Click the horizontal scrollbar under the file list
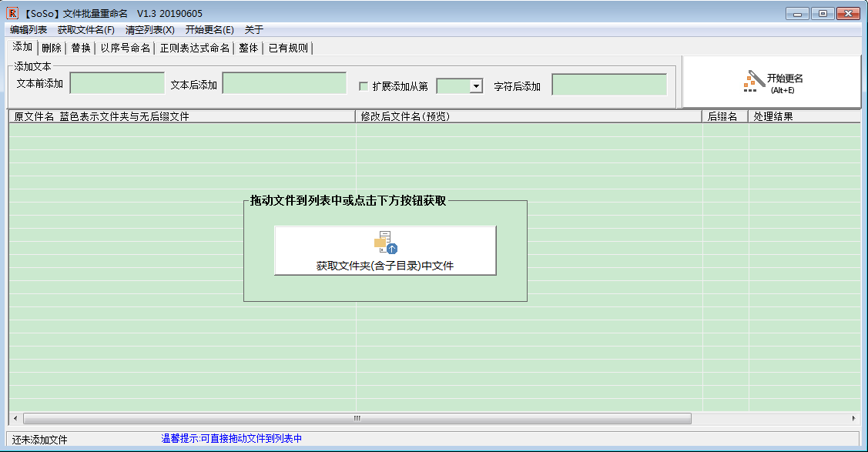This screenshot has width=868, height=452. tap(357, 418)
